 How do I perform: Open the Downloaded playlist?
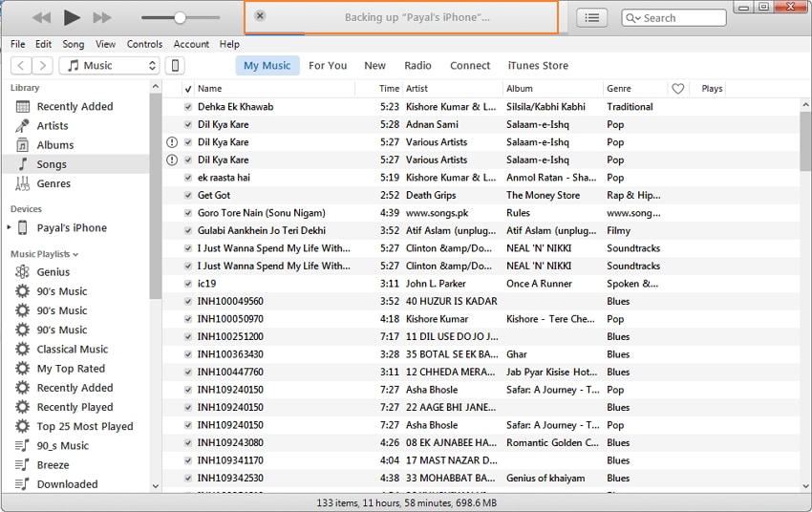pos(75,484)
